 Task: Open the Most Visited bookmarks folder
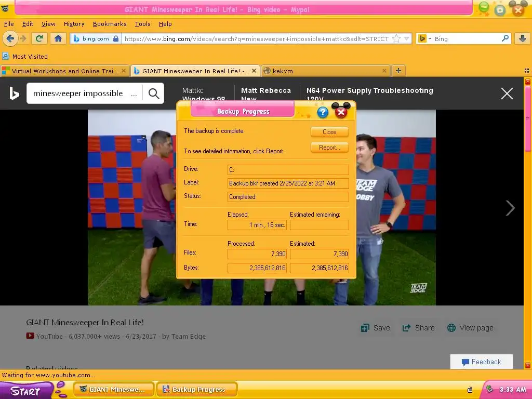click(x=25, y=57)
